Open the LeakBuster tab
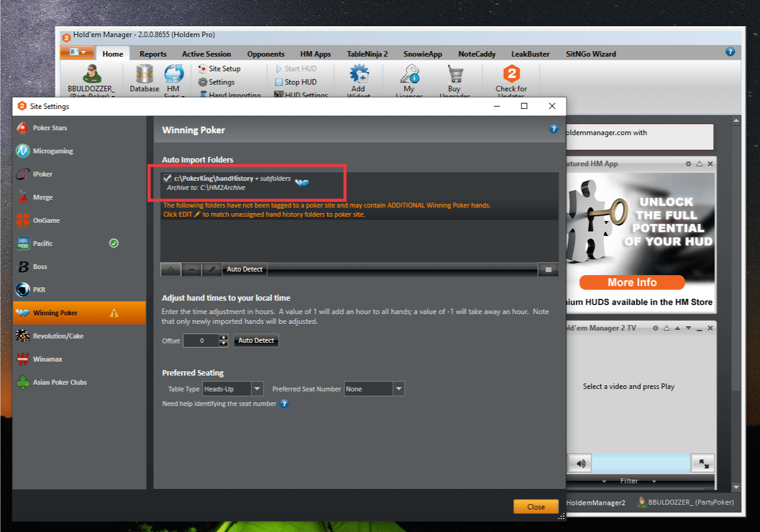This screenshot has width=760, height=532. [530, 54]
